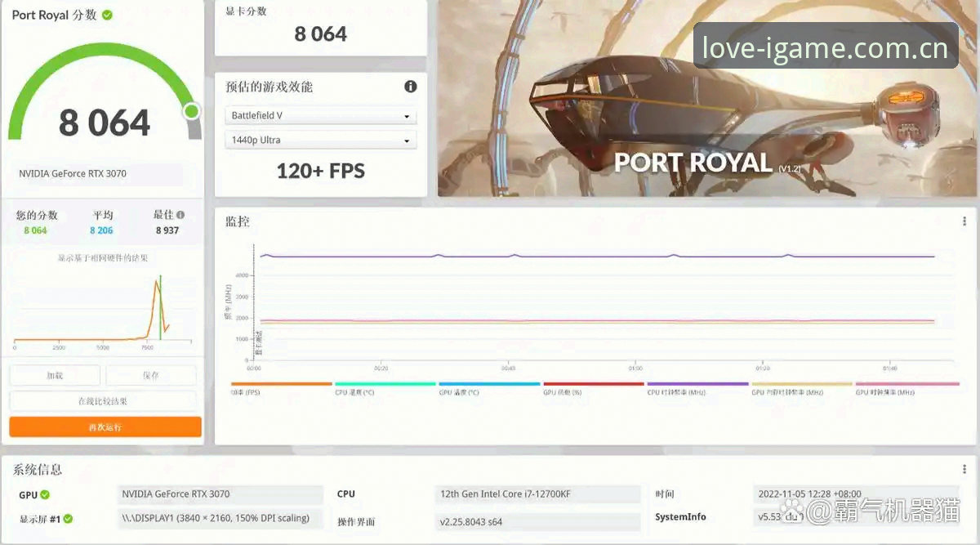
Task: Toggle the purple CPU 时钟频率 (MHz) legend
Action: click(697, 389)
